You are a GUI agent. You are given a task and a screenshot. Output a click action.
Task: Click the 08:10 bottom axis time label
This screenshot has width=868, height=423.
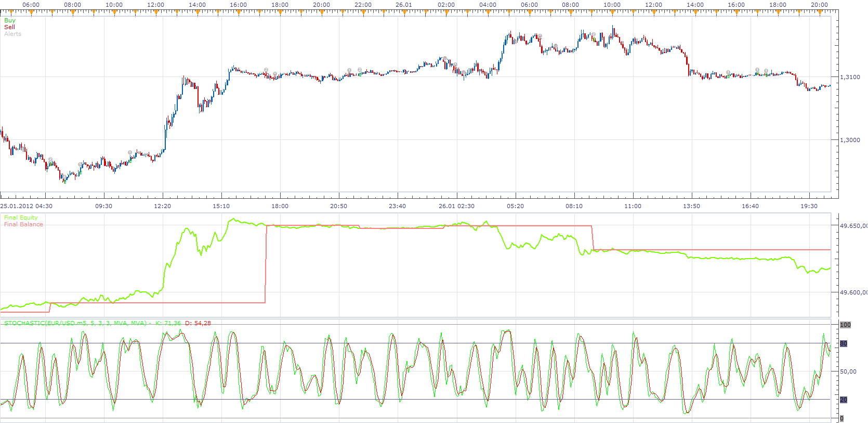[x=574, y=206]
